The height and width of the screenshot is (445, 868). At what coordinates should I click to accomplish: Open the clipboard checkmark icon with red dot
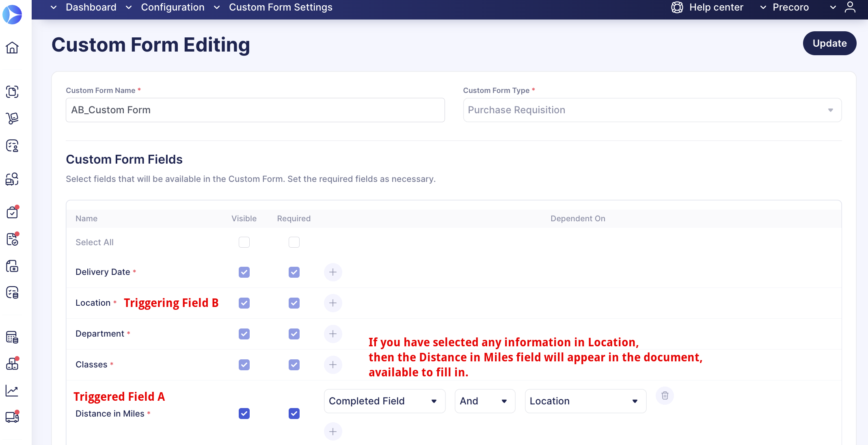coord(13,212)
